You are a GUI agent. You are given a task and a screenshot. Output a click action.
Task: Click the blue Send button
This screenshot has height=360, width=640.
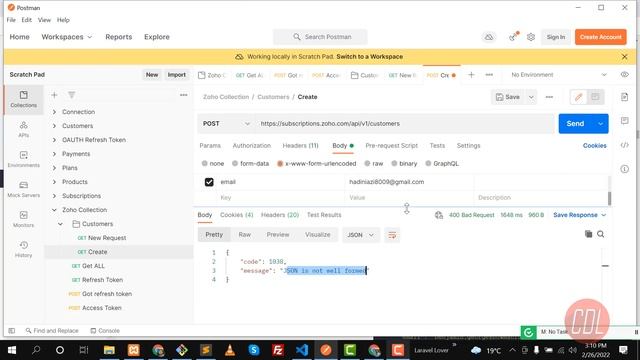pos(576,124)
